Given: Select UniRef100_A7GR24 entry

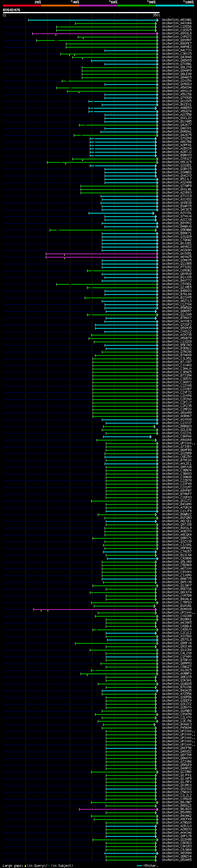Looking at the screenshot, I should [x=176, y=508].
